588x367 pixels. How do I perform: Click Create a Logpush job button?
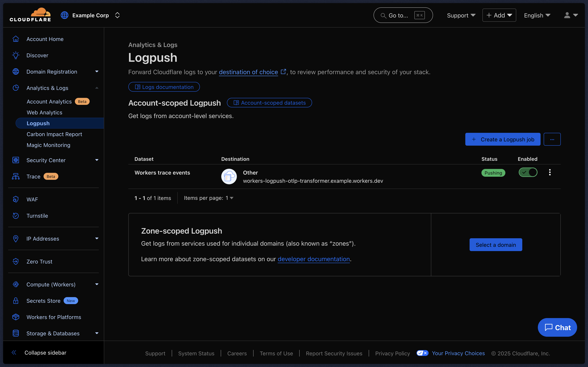[502, 139]
